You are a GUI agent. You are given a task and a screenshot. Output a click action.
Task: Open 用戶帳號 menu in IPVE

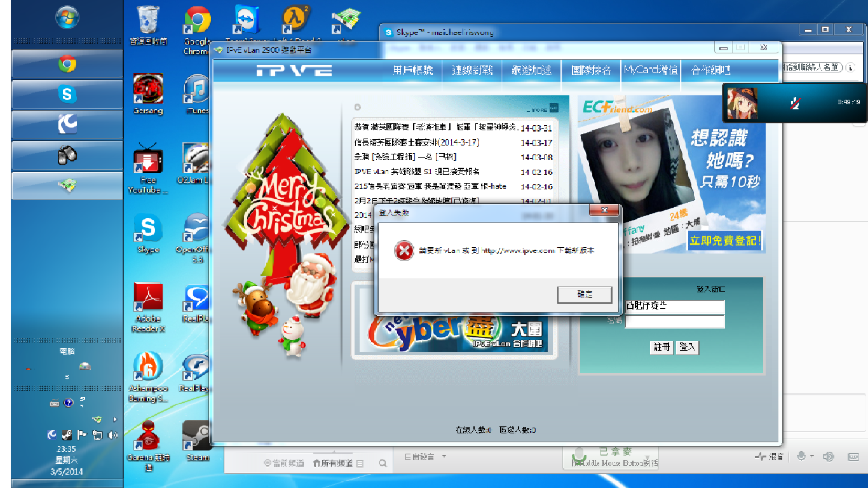coord(413,71)
